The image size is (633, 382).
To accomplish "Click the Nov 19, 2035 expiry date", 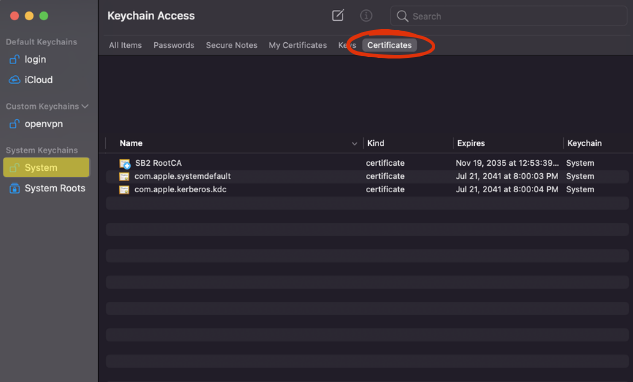I will 507,163.
